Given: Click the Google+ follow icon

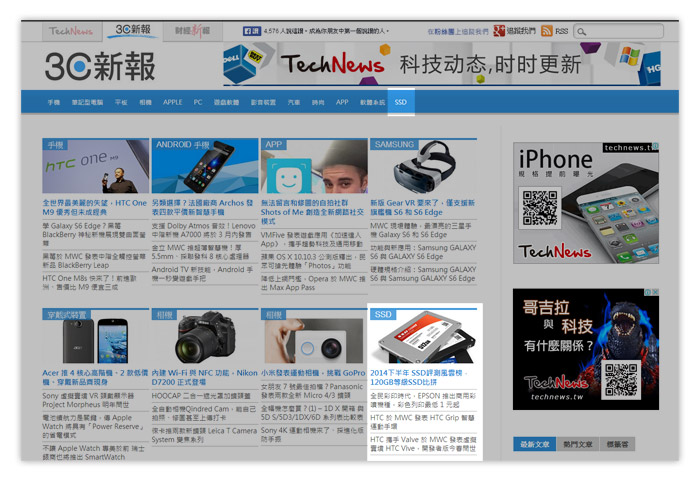Looking at the screenshot, I should [x=499, y=31].
